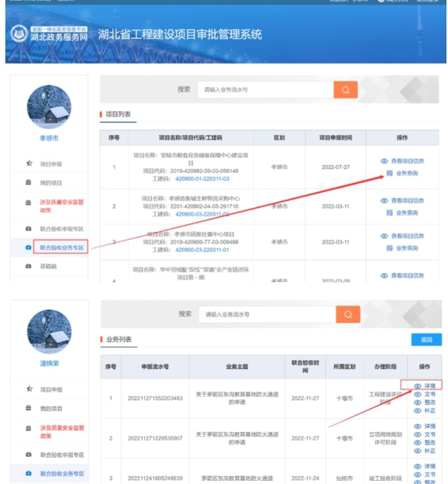448x484 pixels.
Task: Click the orange search icon above 项目列表
Action: [345, 89]
